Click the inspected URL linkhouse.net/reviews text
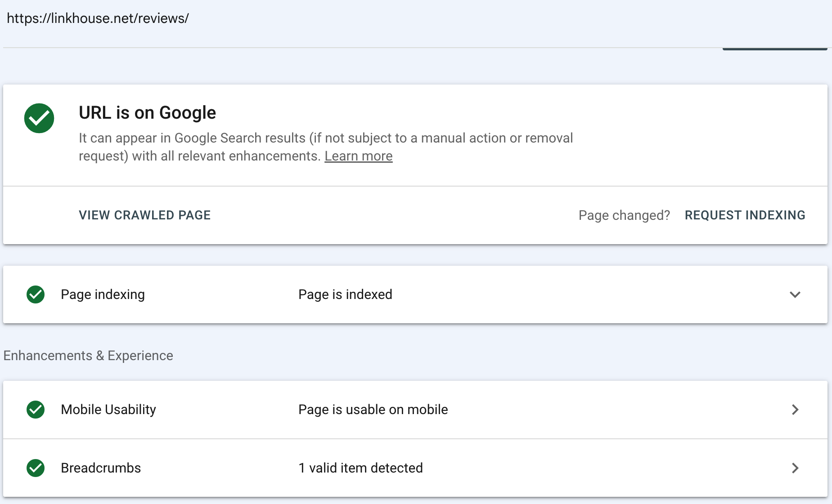Image resolution: width=832 pixels, height=504 pixels. tap(98, 18)
